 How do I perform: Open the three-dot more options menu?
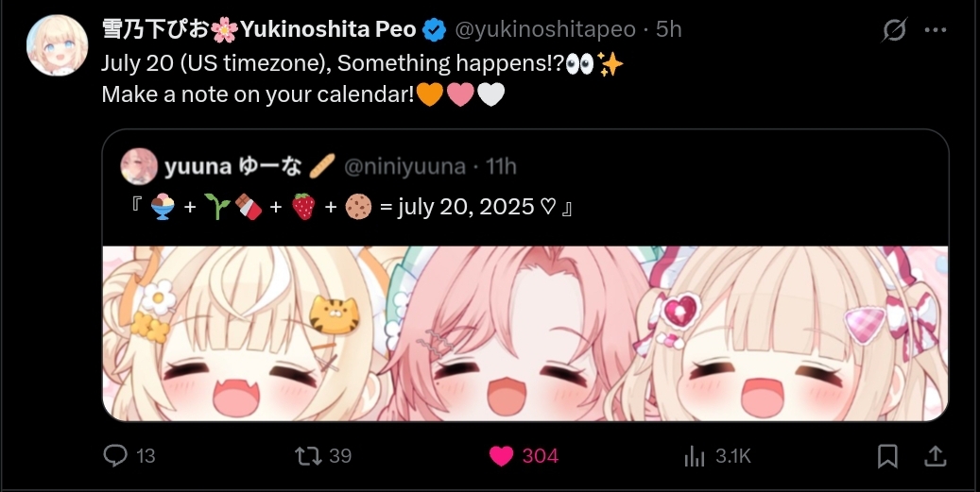pyautogui.click(x=935, y=29)
